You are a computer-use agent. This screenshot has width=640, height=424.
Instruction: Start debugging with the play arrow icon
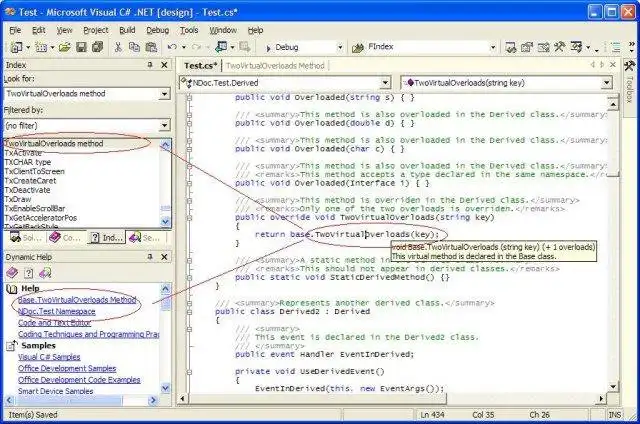tap(268, 48)
